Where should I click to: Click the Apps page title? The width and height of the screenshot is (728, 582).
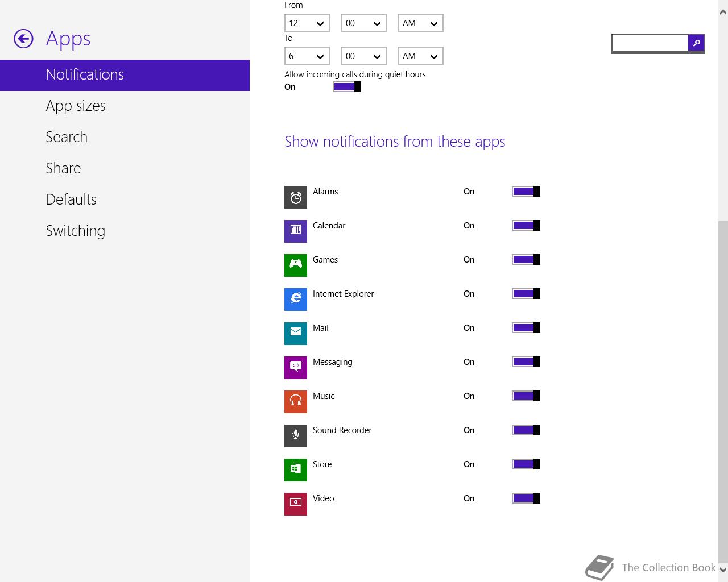pyautogui.click(x=68, y=39)
